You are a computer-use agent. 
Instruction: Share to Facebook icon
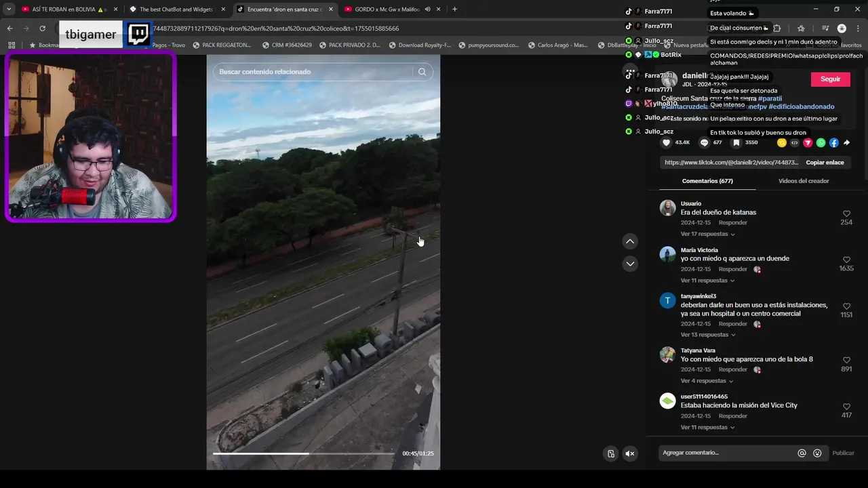(x=834, y=143)
